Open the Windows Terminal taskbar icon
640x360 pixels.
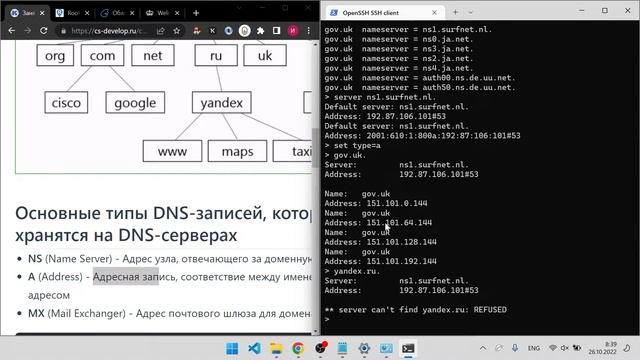pyautogui.click(x=408, y=348)
